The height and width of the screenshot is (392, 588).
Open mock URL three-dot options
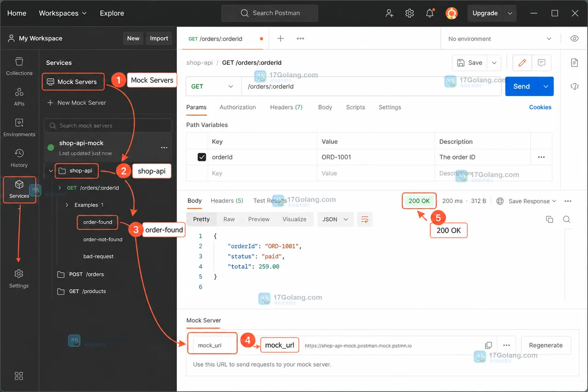506,345
